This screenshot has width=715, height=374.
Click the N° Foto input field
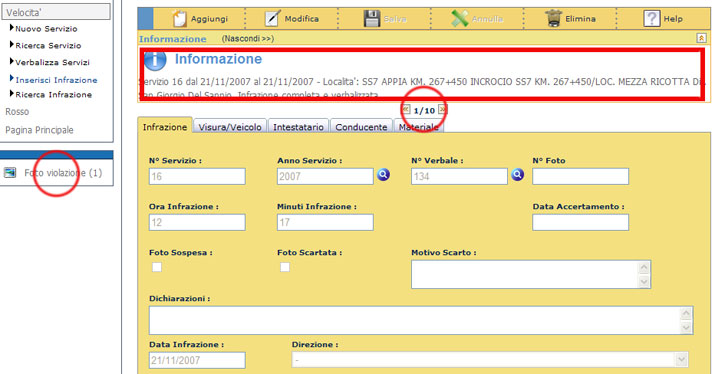click(x=580, y=177)
